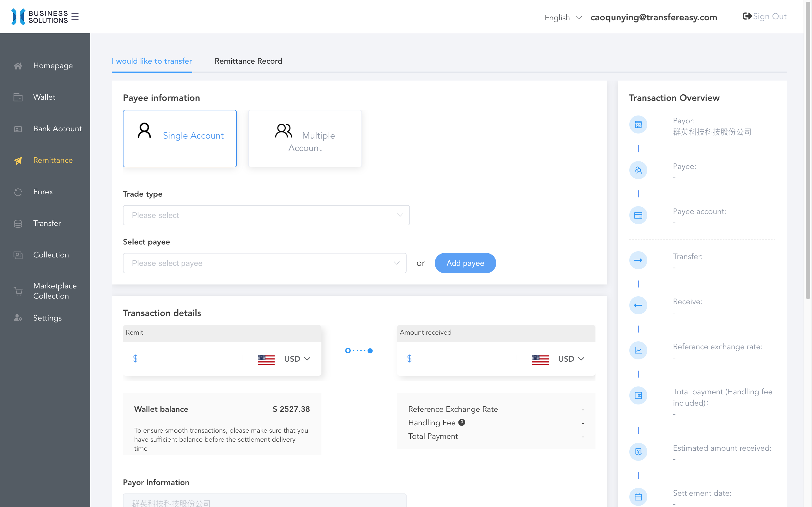Click the Sign Out link

[x=769, y=16]
